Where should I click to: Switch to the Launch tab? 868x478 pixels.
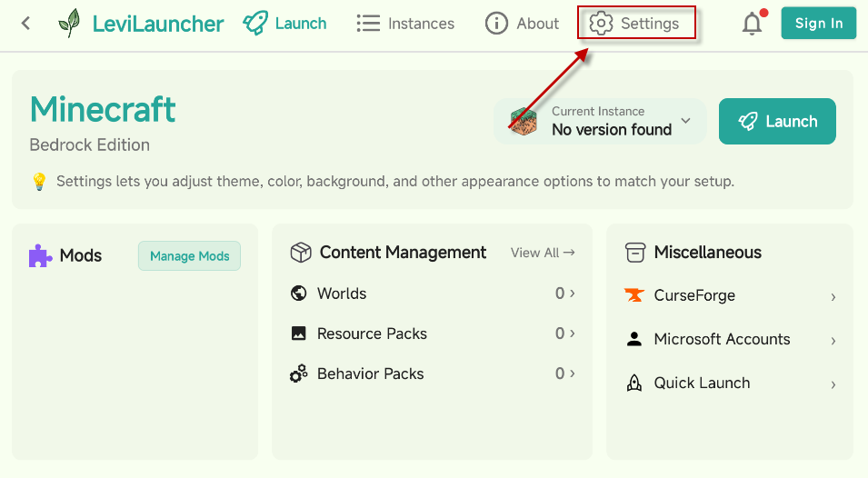(284, 24)
